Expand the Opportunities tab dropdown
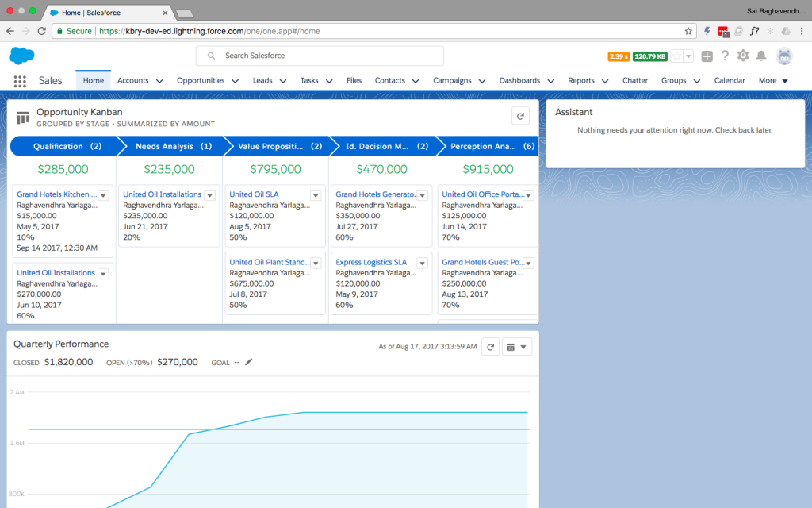Image resolution: width=812 pixels, height=508 pixels. (x=235, y=81)
